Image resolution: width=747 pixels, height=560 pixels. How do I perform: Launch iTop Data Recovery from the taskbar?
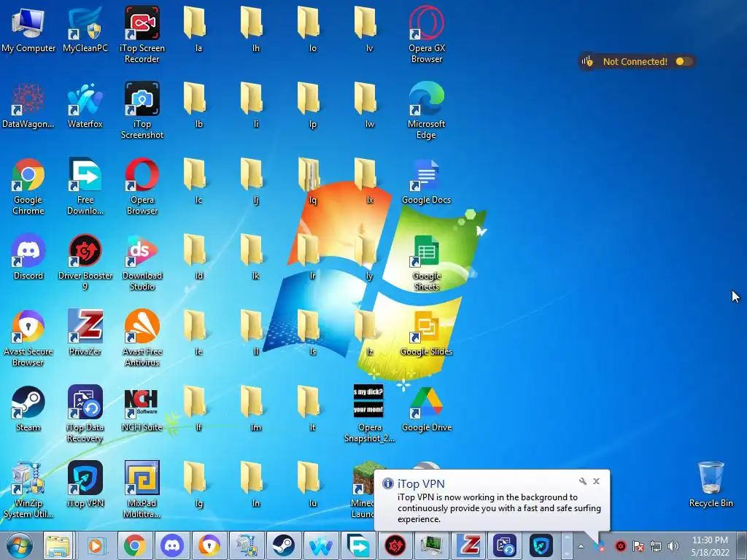pyautogui.click(x=506, y=546)
